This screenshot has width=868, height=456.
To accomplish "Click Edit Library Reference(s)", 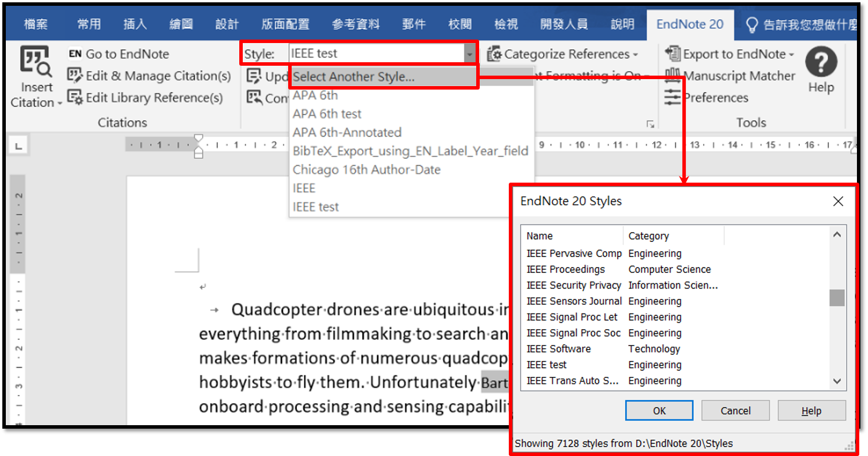I will click(x=145, y=98).
